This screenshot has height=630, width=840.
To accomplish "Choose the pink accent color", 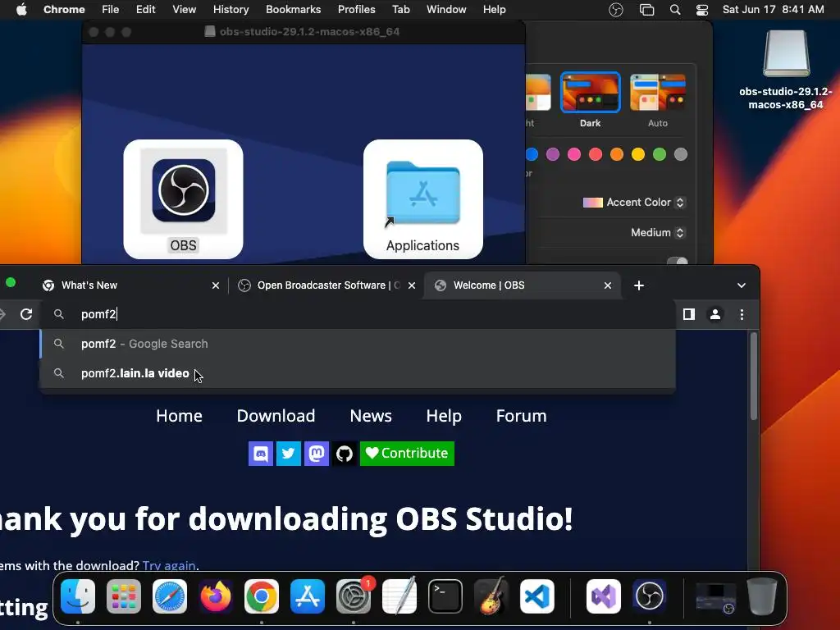I will [x=574, y=155].
